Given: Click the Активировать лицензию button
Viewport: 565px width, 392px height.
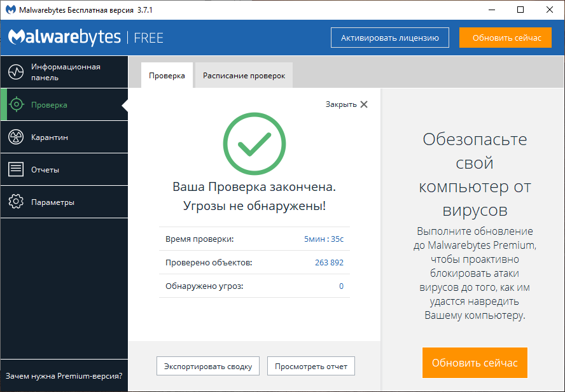Looking at the screenshot, I should 390,38.
